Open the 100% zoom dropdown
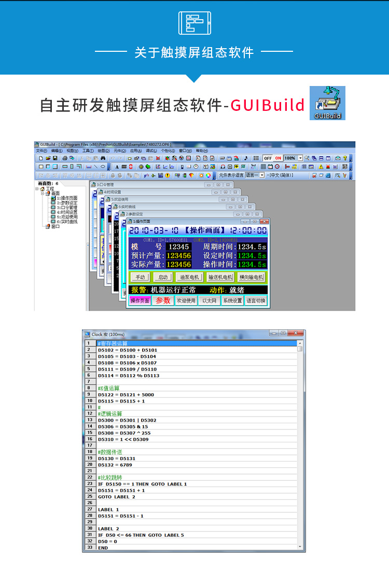Viewport: 389px width, 588px height. pos(300,158)
